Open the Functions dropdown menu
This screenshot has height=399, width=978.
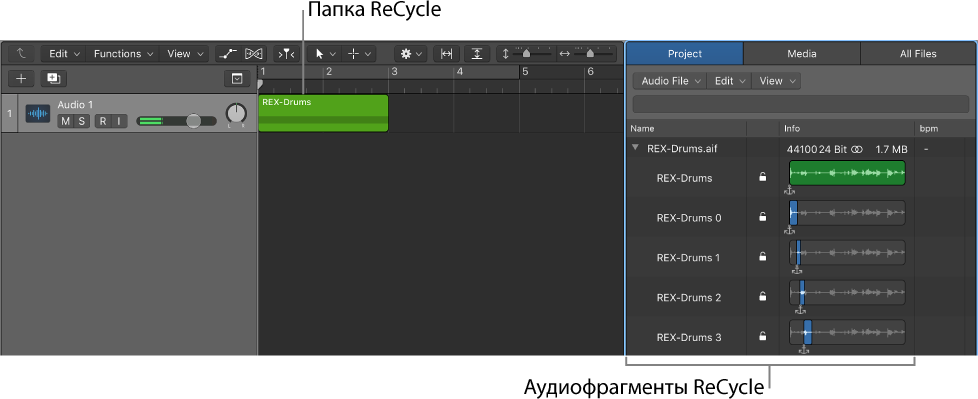coord(122,54)
